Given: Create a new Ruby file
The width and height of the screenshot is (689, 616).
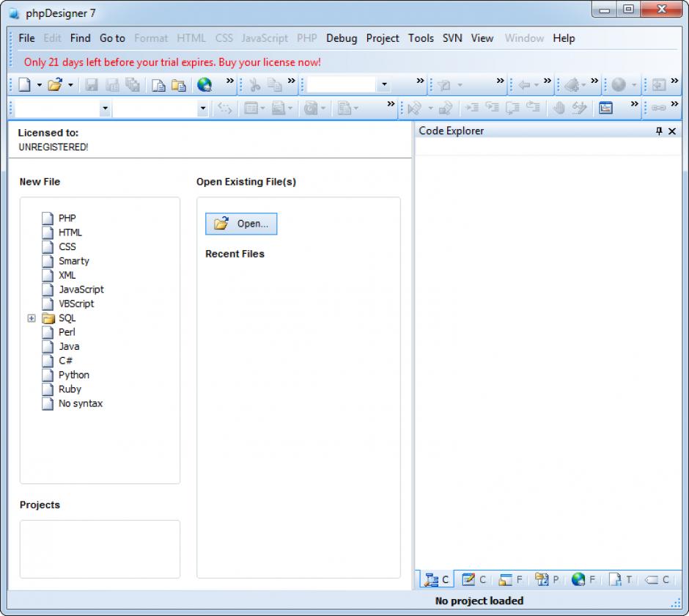Looking at the screenshot, I should pos(62,389).
